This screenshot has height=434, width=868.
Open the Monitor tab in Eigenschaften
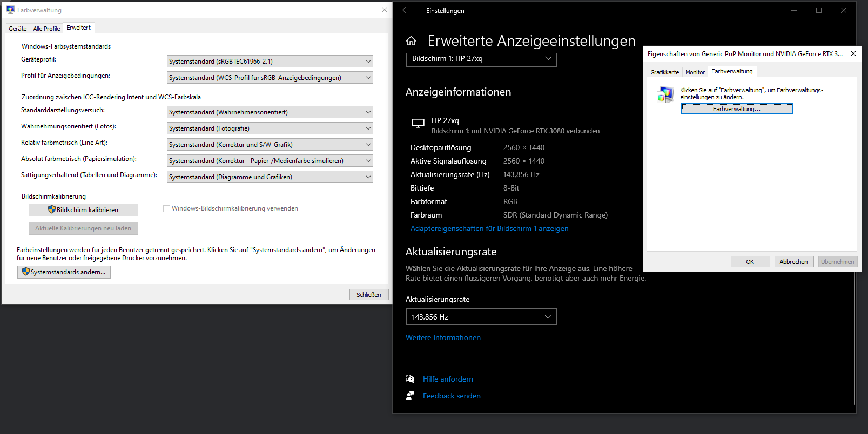tap(695, 72)
